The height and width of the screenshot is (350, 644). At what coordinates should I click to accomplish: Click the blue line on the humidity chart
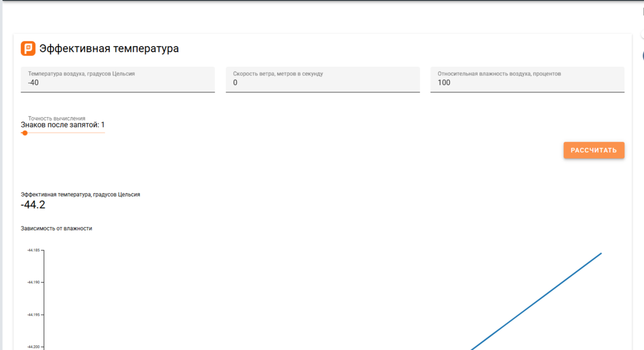click(x=537, y=301)
